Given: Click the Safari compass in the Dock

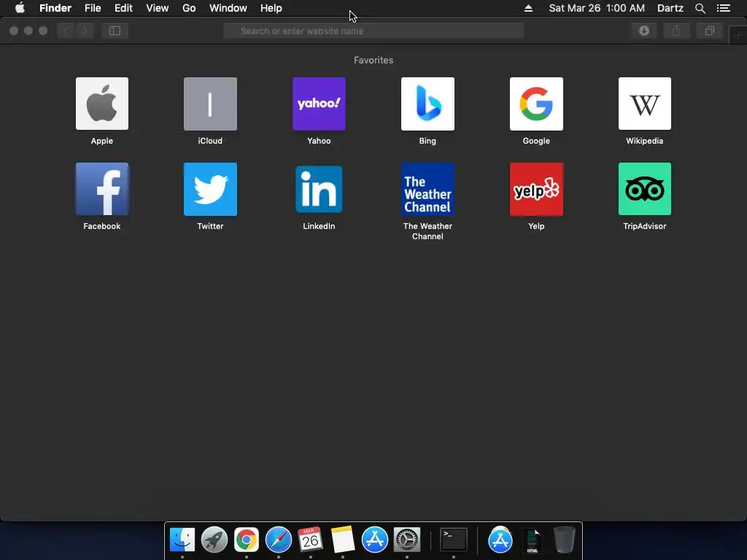Looking at the screenshot, I should [278, 540].
